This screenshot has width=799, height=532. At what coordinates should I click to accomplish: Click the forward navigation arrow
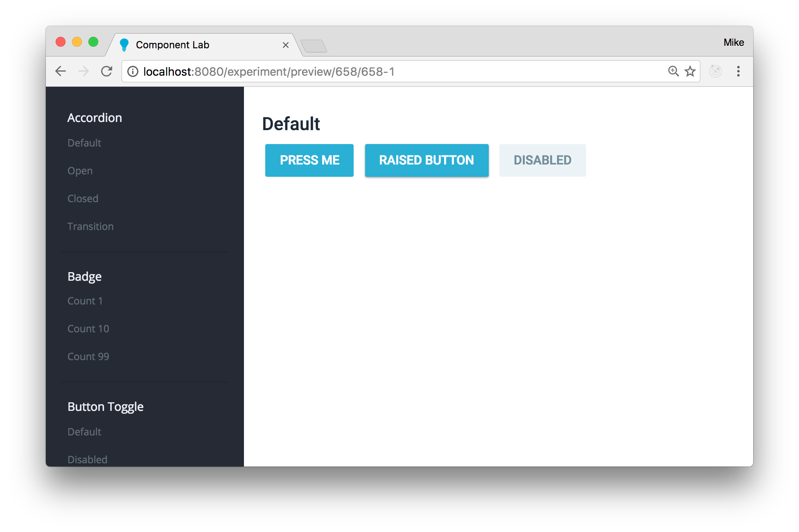(x=84, y=71)
